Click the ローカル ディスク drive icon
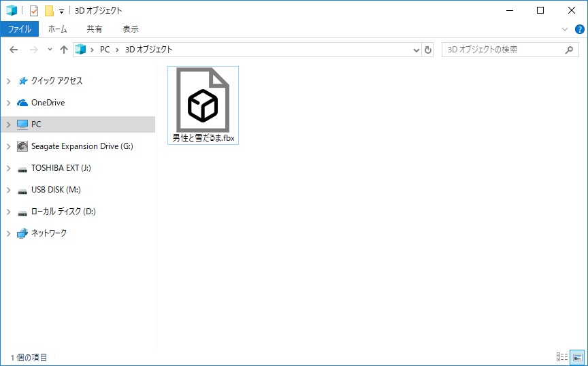 coord(22,213)
